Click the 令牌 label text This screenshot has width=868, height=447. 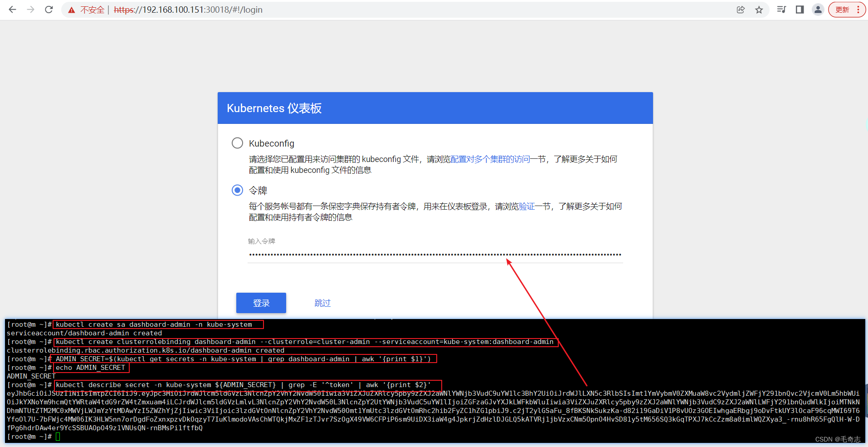coord(258,191)
